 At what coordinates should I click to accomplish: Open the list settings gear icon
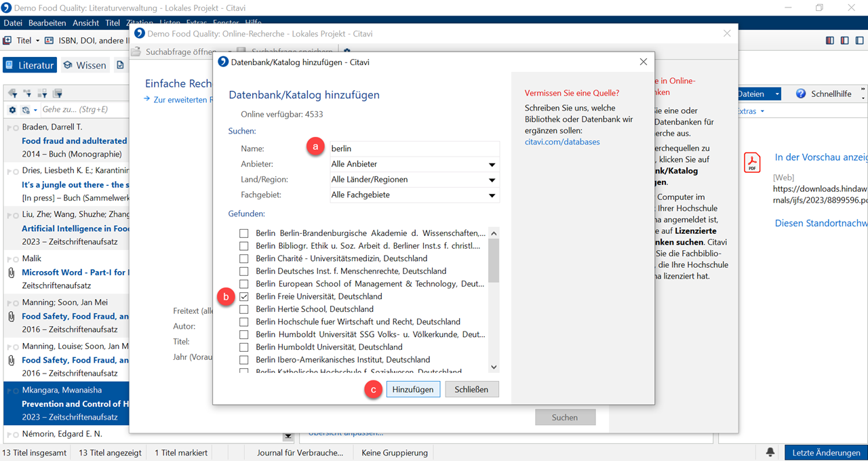12,110
